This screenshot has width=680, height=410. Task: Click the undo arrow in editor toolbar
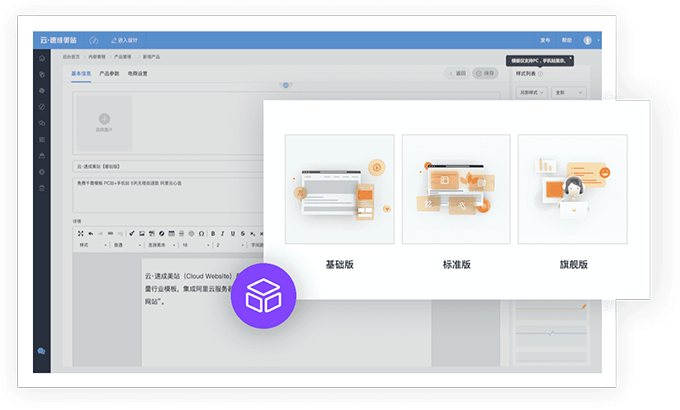pos(92,234)
